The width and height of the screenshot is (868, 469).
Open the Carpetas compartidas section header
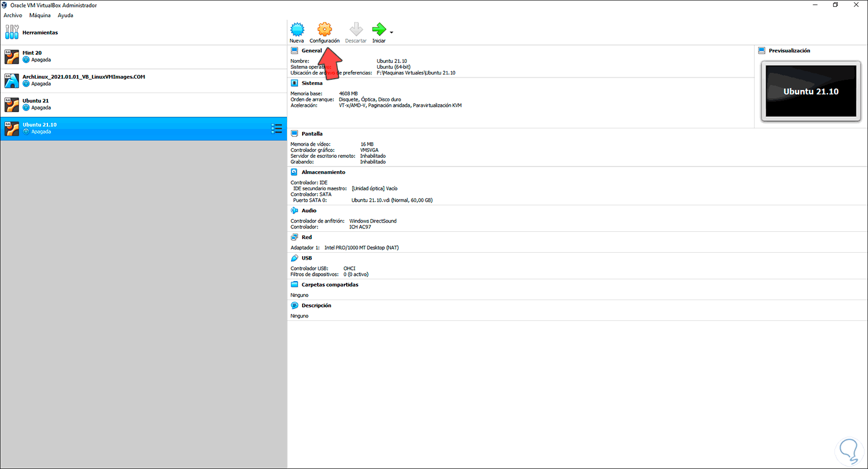(330, 285)
